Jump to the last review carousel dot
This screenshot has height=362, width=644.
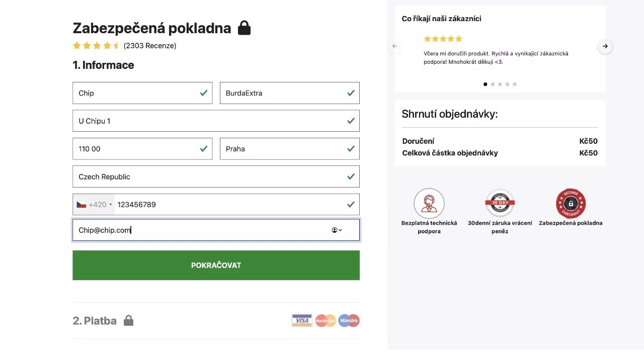[514, 84]
